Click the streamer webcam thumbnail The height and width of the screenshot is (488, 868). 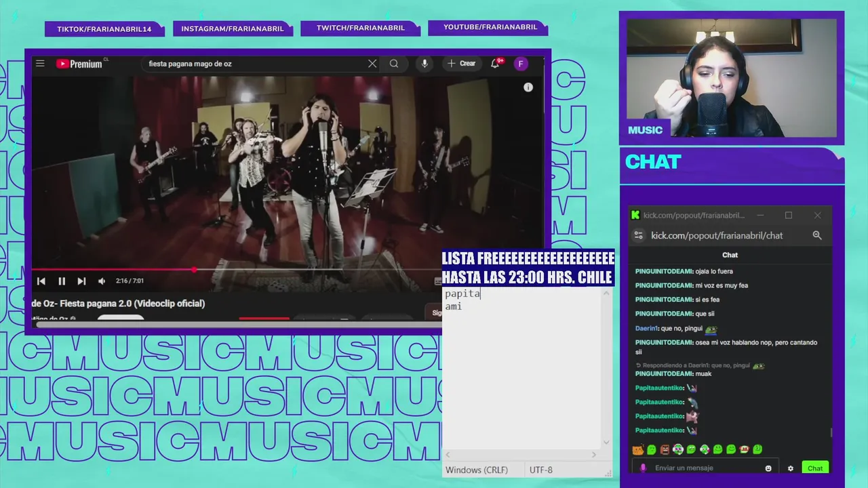731,79
